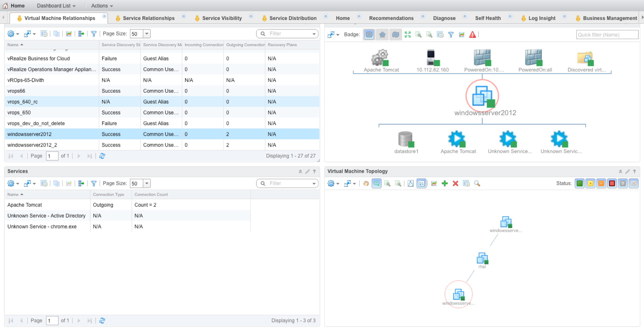Click the refresh icon in Services pager

pos(102,320)
